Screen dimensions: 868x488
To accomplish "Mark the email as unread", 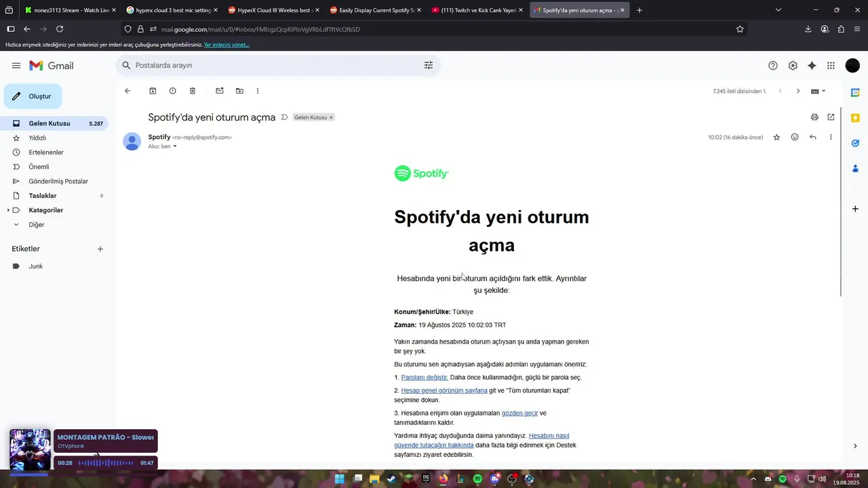I will (x=220, y=91).
